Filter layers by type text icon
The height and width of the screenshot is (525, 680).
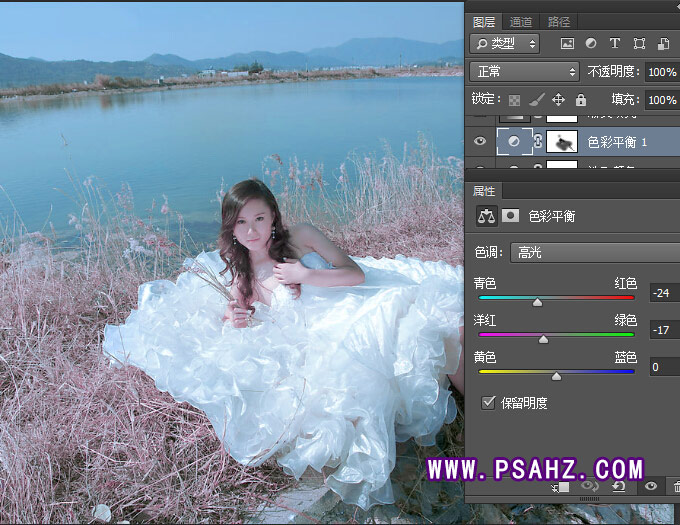click(x=614, y=44)
